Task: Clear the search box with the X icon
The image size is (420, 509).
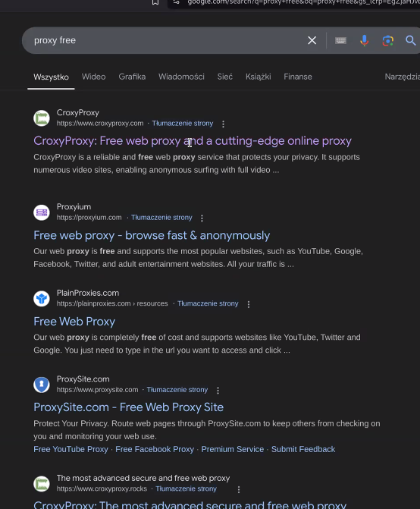Action: pos(312,40)
